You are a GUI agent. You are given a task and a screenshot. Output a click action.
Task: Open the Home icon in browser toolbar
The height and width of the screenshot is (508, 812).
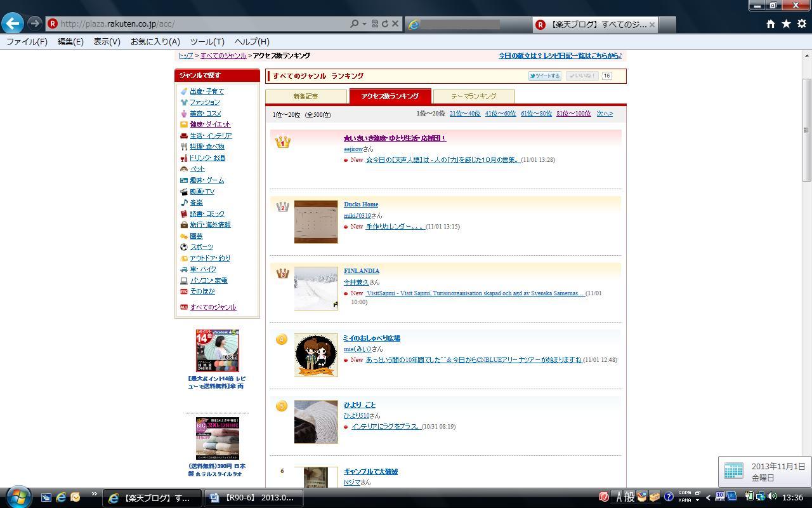click(770, 23)
